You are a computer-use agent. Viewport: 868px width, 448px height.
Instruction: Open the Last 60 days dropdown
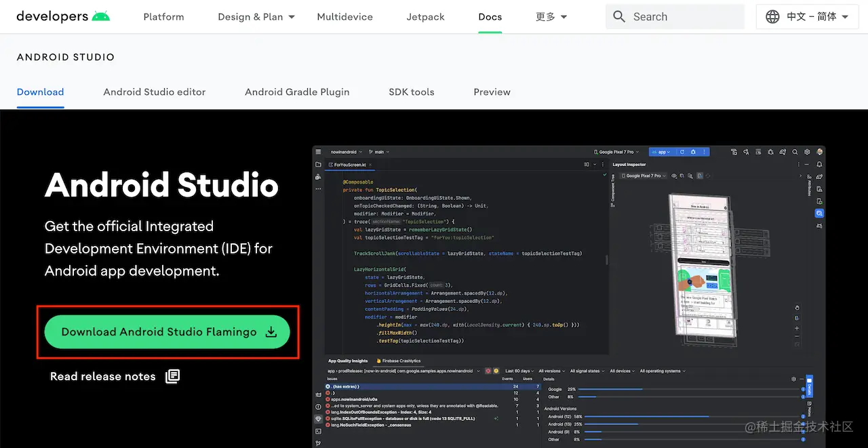pos(521,371)
